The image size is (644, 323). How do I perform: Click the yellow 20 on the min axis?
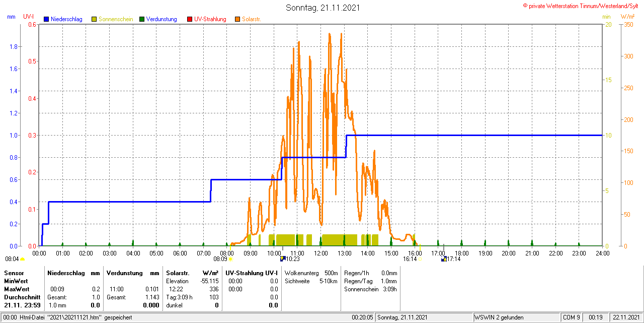click(608, 24)
